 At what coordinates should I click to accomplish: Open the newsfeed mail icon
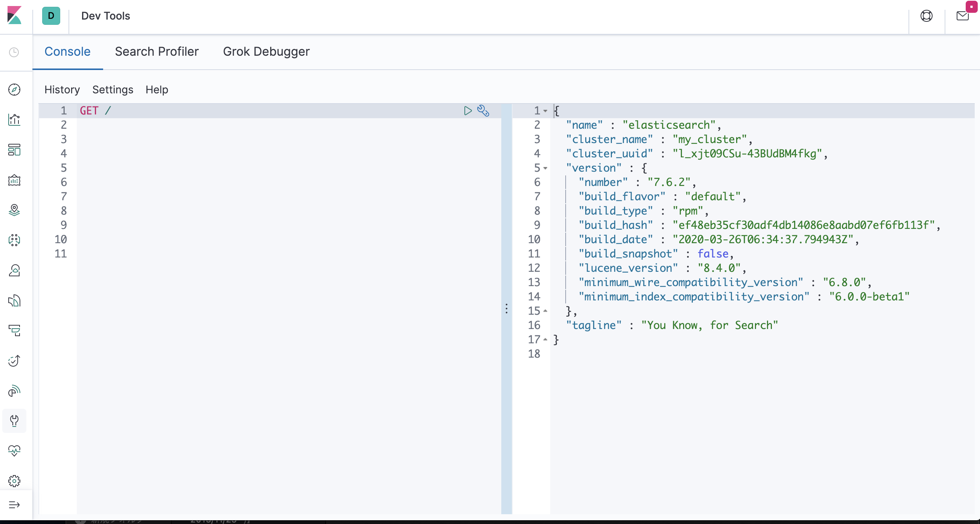click(963, 16)
